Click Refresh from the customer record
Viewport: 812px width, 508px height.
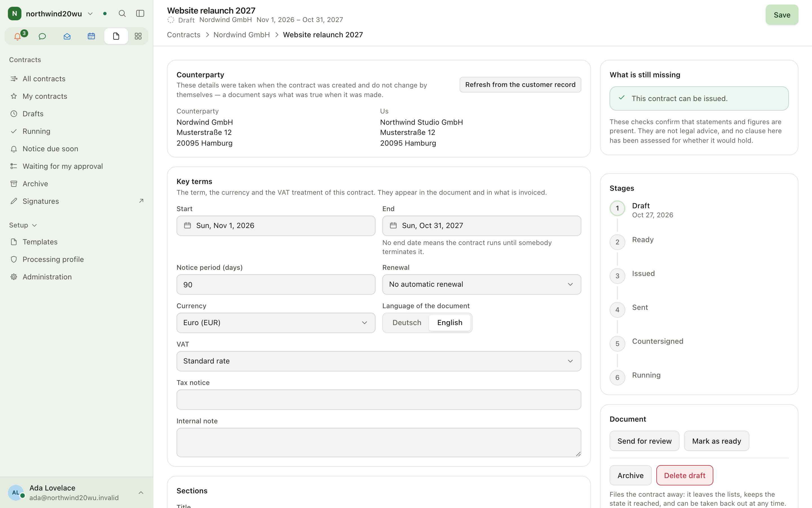[520, 85]
